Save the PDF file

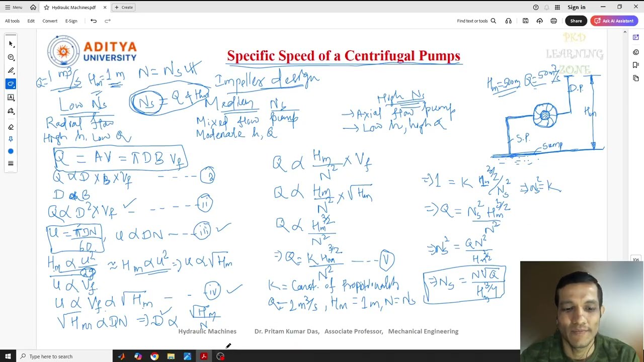click(525, 21)
